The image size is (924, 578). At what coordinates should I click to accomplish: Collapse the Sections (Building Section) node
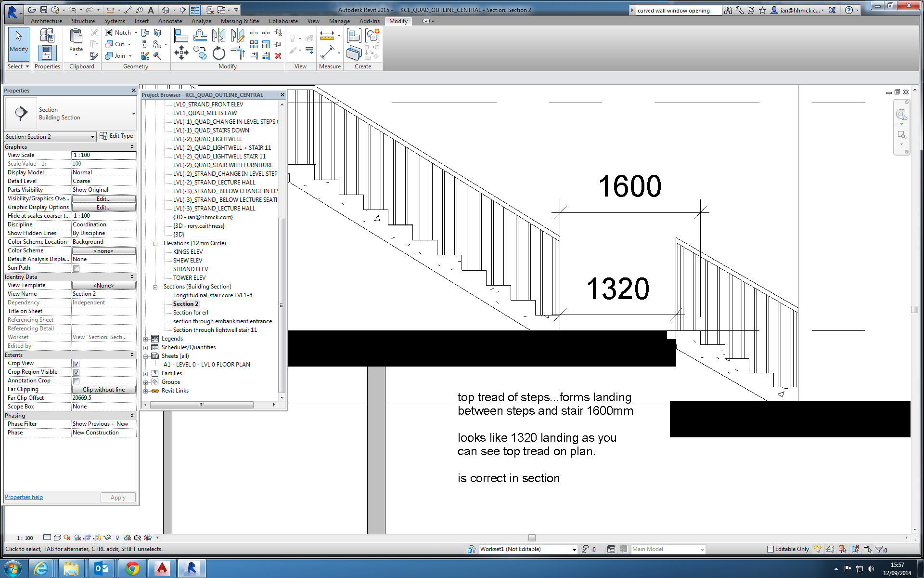(155, 287)
